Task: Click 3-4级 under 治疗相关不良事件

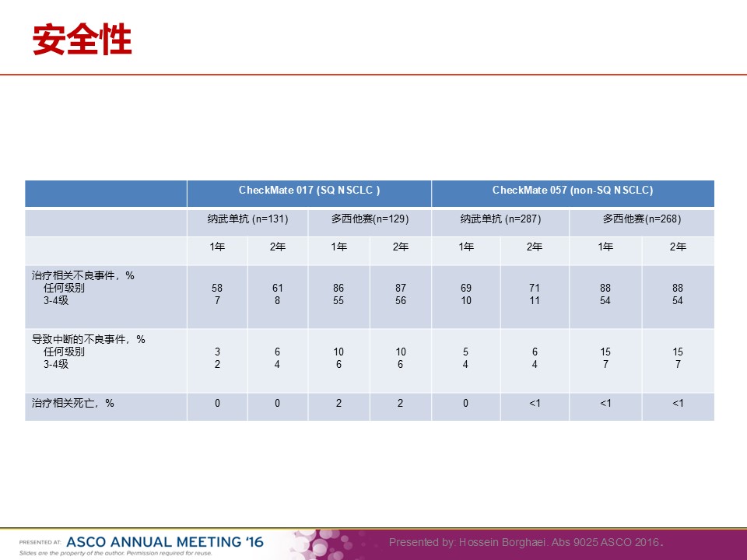Action: pos(56,300)
